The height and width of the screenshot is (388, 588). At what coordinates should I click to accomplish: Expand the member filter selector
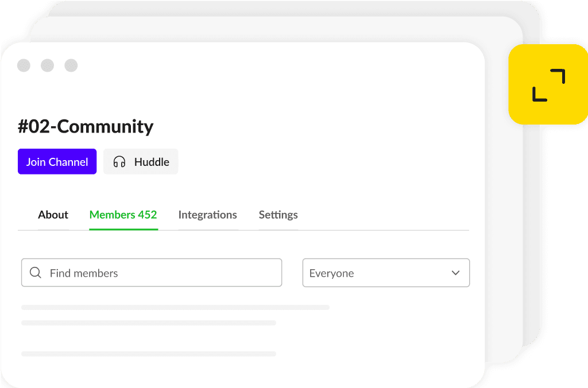pos(386,273)
